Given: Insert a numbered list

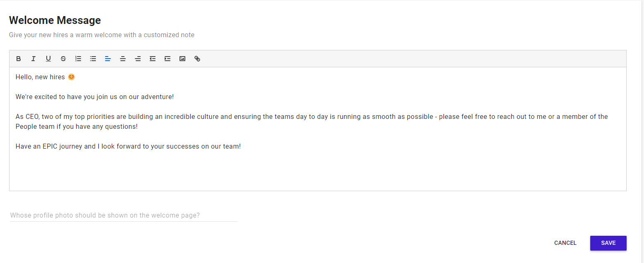Looking at the screenshot, I should click(x=78, y=59).
